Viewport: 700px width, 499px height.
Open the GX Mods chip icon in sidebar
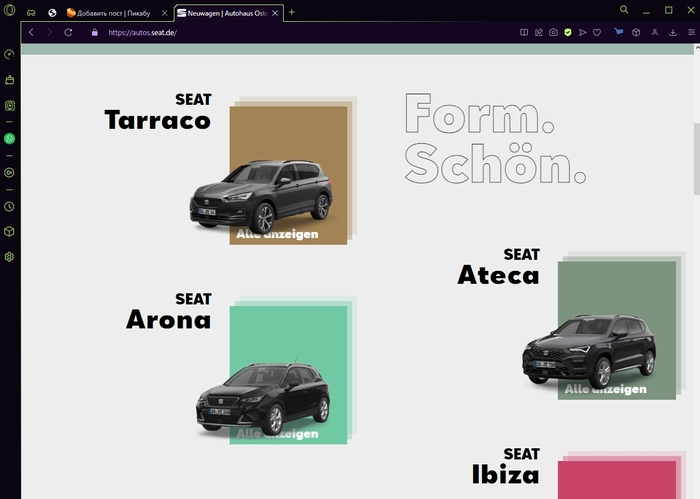click(9, 105)
